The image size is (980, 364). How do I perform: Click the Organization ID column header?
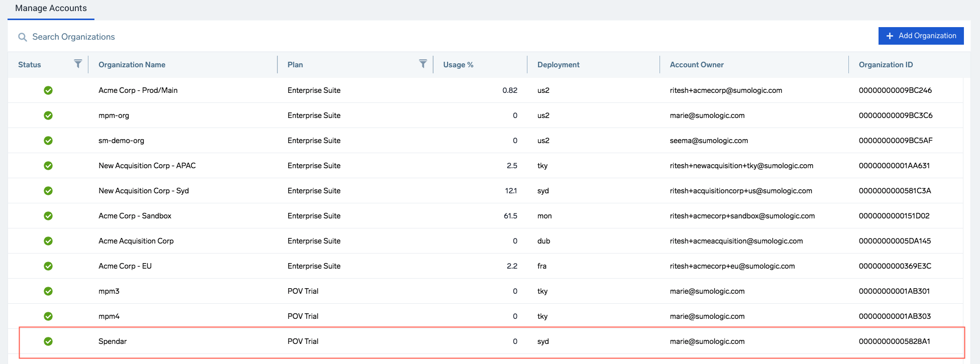pyautogui.click(x=886, y=65)
